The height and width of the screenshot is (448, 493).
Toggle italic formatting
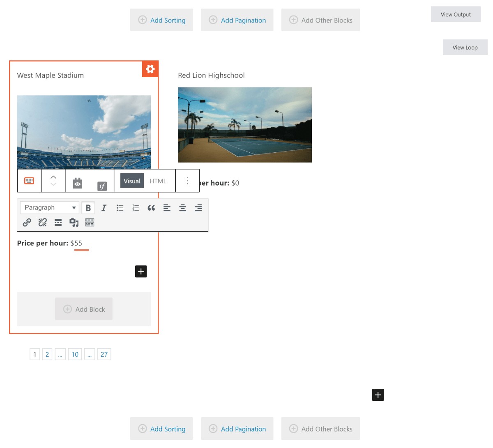pos(104,208)
